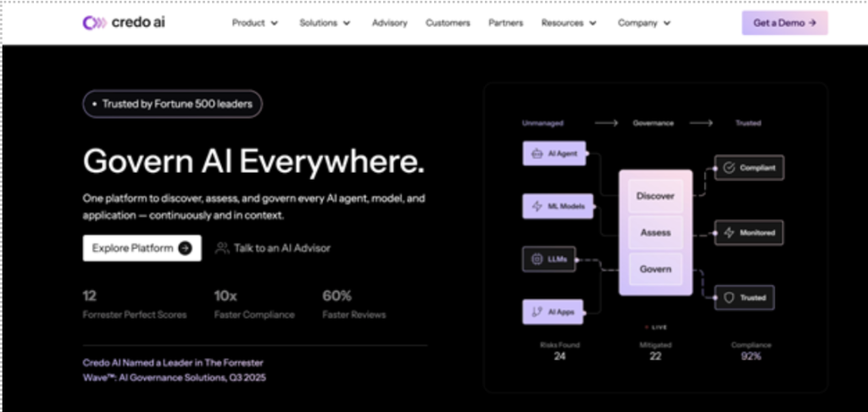Open the Advisory menu item
Screen dimensions: 868x412
[x=390, y=23]
